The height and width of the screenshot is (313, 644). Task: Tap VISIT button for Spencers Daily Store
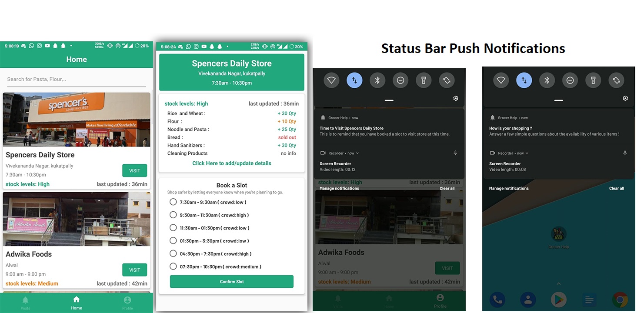(135, 171)
